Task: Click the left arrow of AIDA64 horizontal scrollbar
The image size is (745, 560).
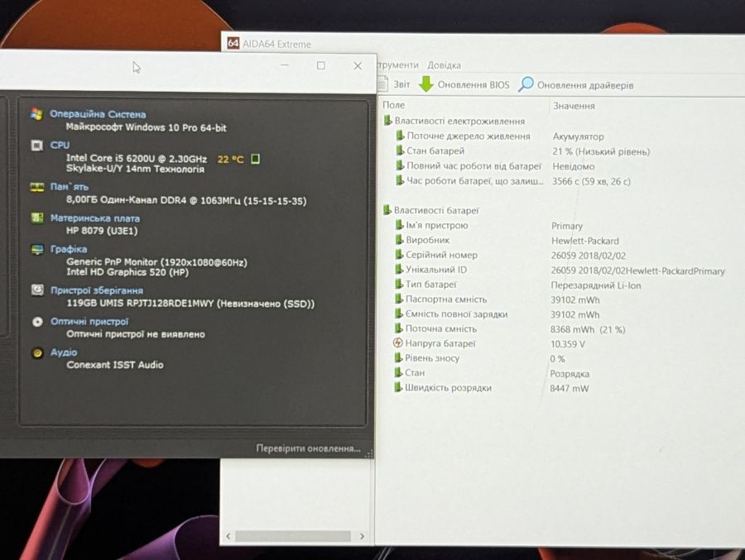Action: point(228,536)
